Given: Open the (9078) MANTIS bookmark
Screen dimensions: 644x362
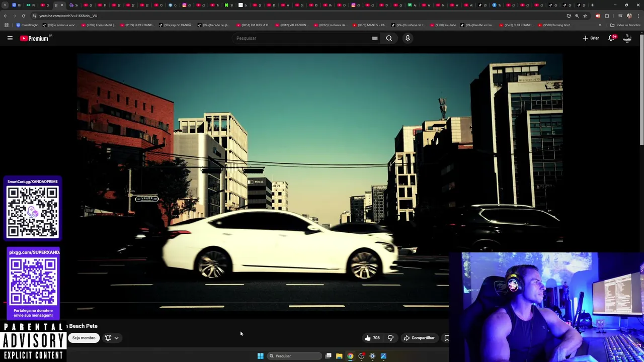Looking at the screenshot, I should pos(370,25).
